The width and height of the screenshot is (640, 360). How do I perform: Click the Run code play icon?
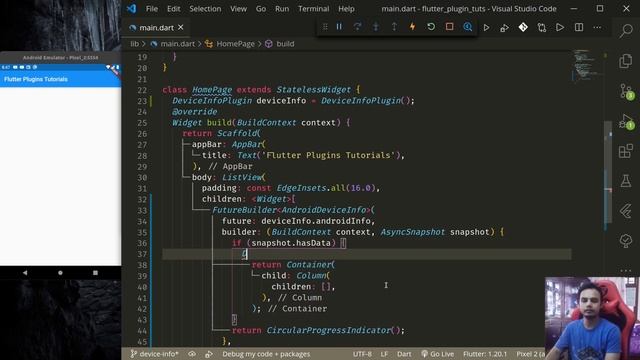486,28
